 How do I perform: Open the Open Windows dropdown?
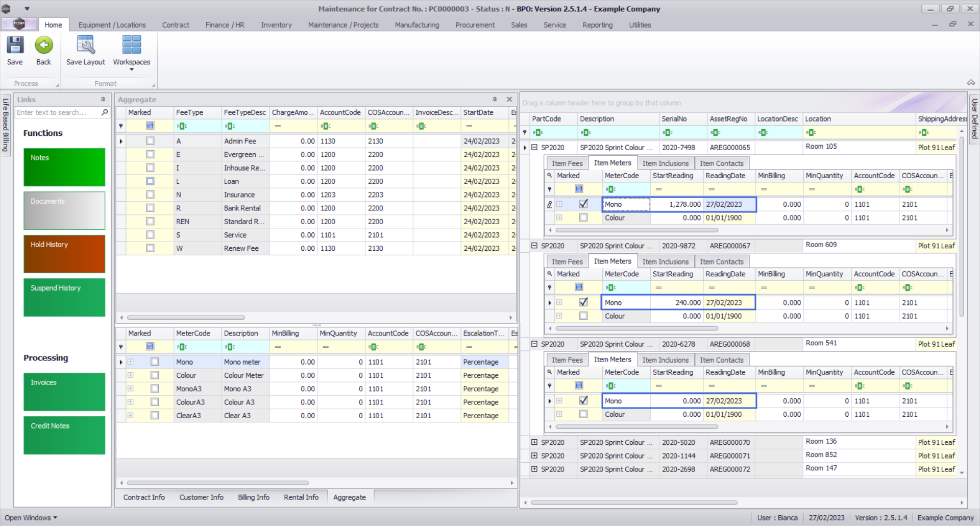tap(31, 518)
